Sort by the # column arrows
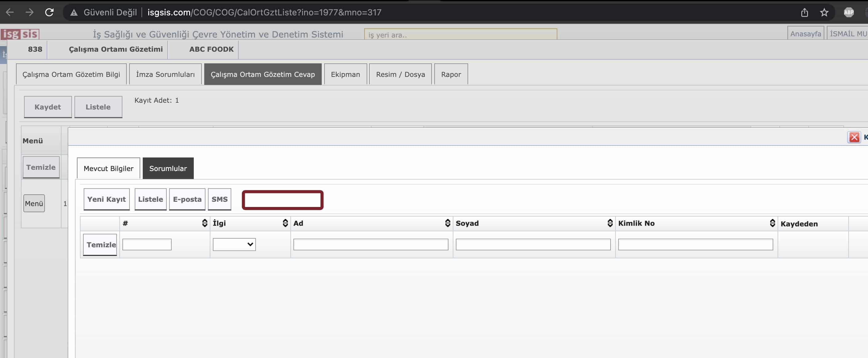The width and height of the screenshot is (868, 358). point(205,223)
